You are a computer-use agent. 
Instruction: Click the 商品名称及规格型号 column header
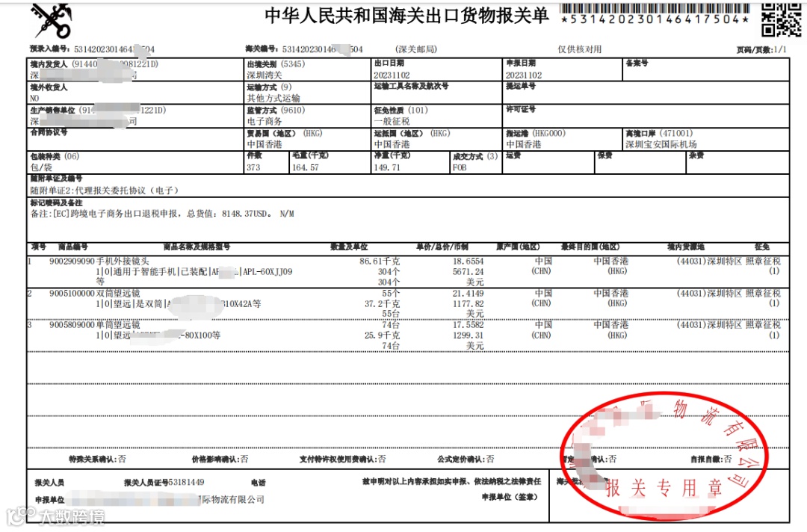[x=197, y=247]
